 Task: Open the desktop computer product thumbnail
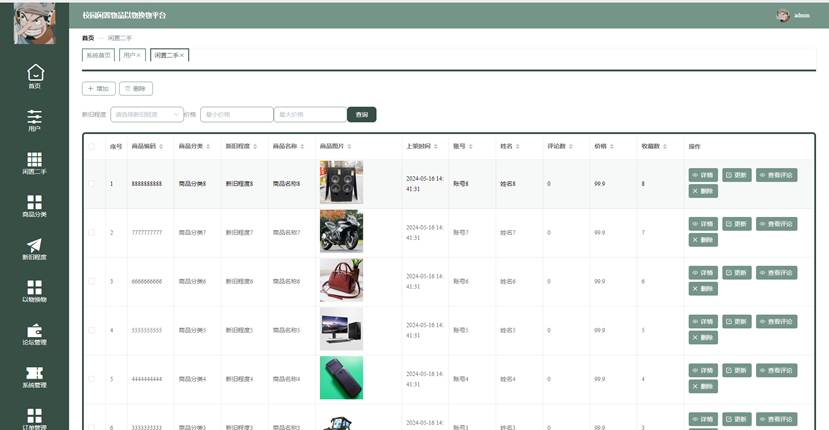coord(342,329)
